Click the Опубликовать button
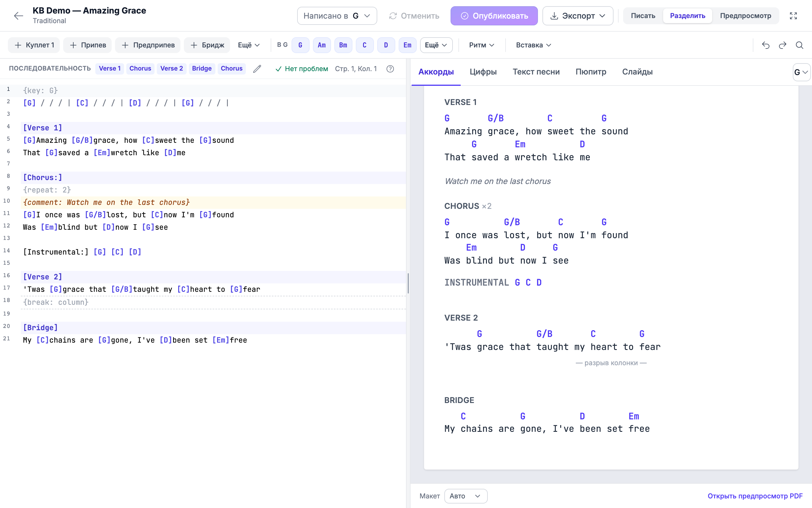Screen dimensions: 812x508 (494, 16)
